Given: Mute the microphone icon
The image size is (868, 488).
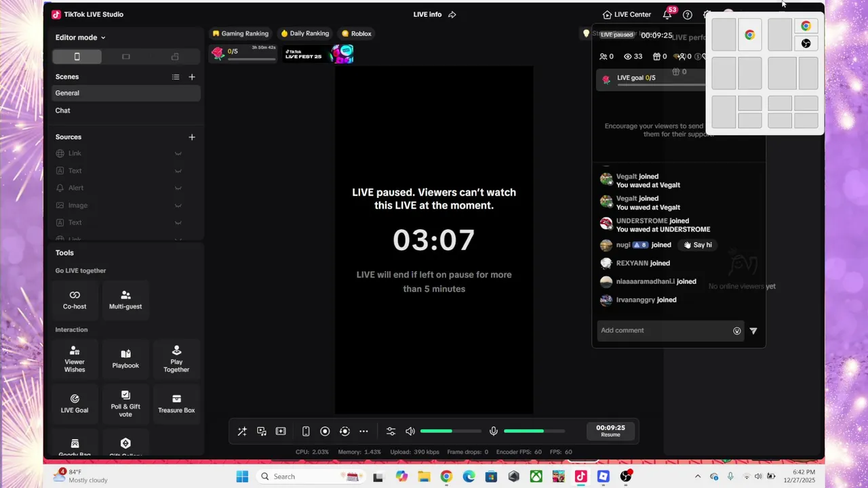Looking at the screenshot, I should point(494,431).
